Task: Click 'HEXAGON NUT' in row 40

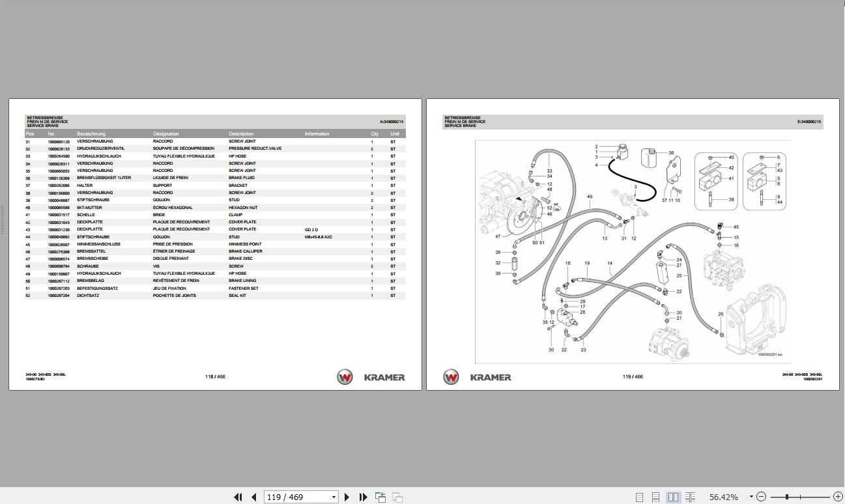Action: [x=243, y=208]
